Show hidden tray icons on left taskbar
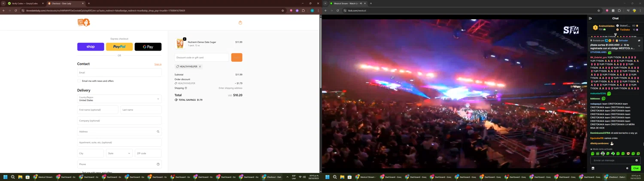The width and height of the screenshot is (644, 181). coord(287,177)
